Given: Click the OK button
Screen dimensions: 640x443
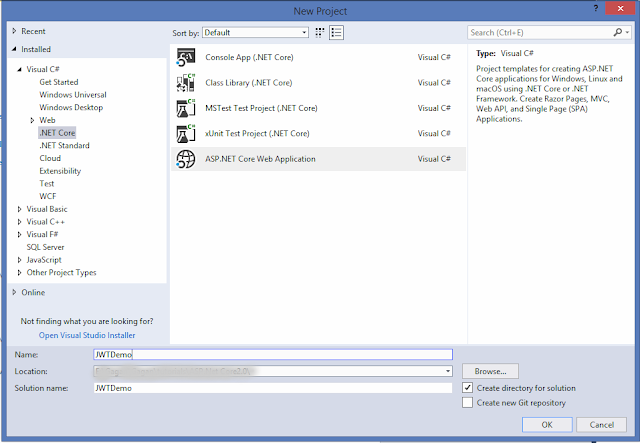Looking at the screenshot, I should 547,425.
